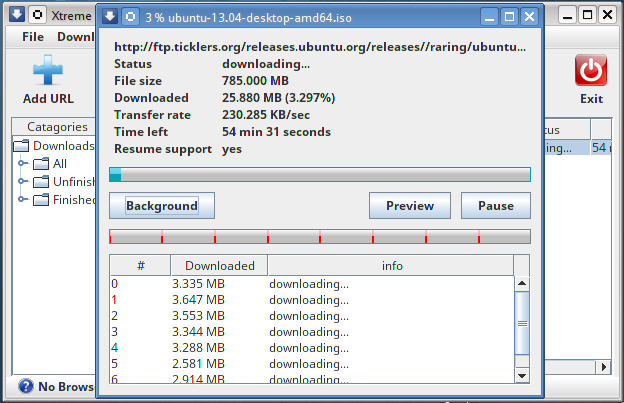Viewport: 624px width, 403px height.
Task: Click the segmented connection progress bar
Action: pos(320,236)
